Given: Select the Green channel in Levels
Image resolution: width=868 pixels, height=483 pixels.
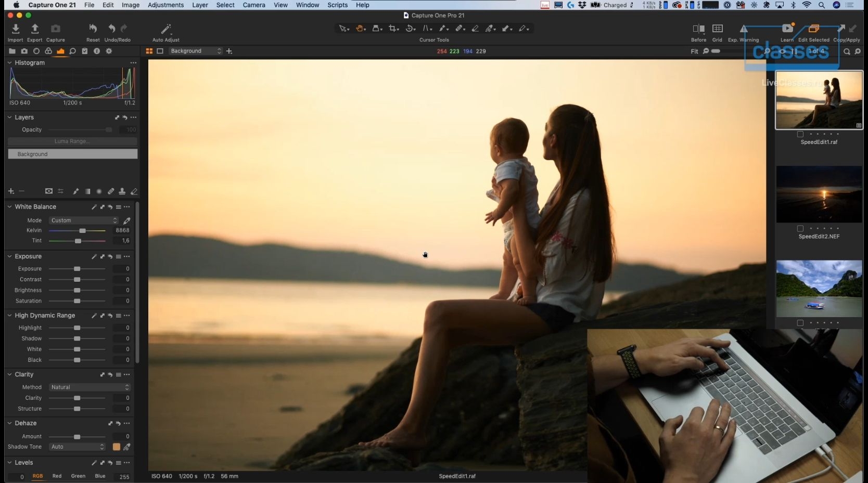Looking at the screenshot, I should coord(78,476).
